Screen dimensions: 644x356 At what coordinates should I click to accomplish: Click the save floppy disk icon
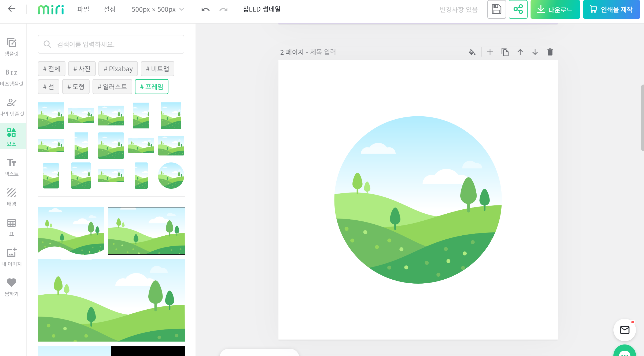click(x=496, y=9)
